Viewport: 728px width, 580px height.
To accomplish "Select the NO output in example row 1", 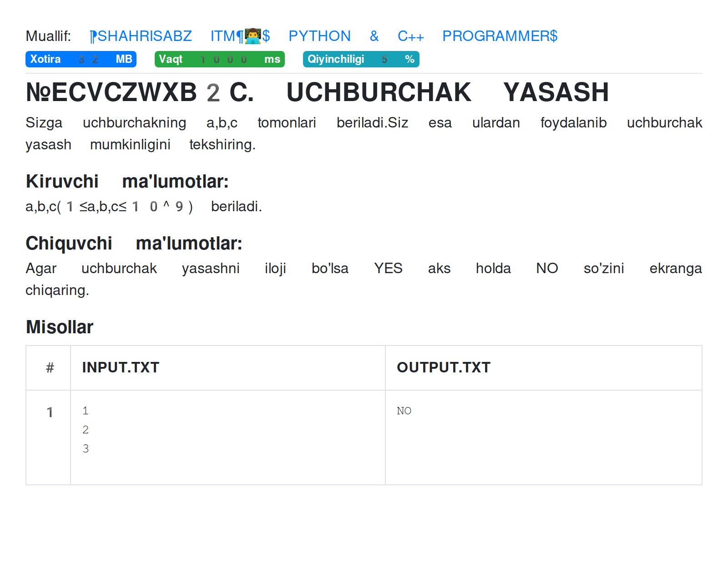I will pyautogui.click(x=404, y=410).
